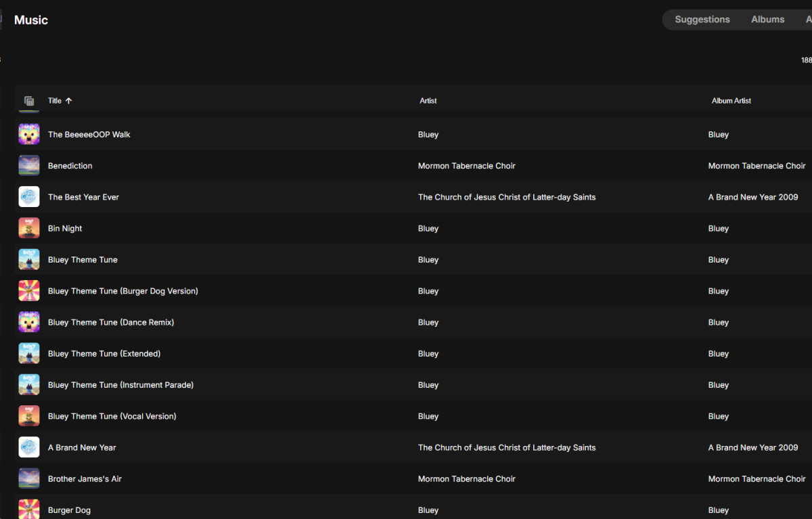This screenshot has width=812, height=519.
Task: Sort tracks by the Album Artist column
Action: (x=731, y=100)
